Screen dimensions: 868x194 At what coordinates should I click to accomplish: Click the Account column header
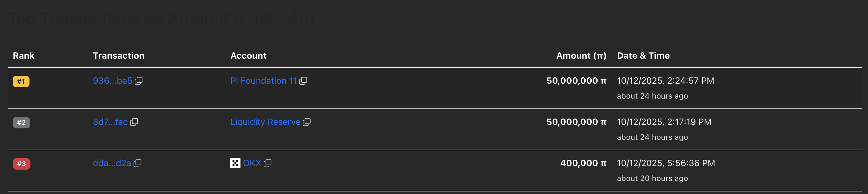tap(248, 55)
